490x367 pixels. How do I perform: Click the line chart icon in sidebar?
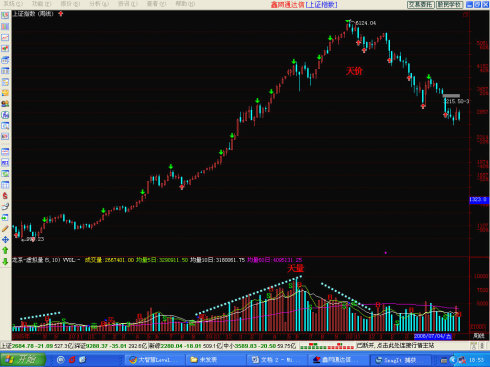coord(5,37)
